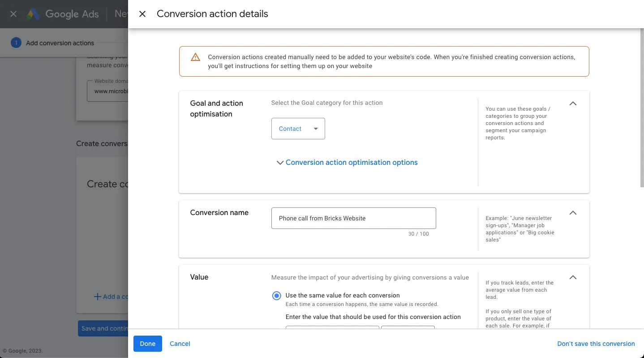The width and height of the screenshot is (644, 358).
Task: Click the X icon beside Conversion action details
Action: click(x=142, y=14)
